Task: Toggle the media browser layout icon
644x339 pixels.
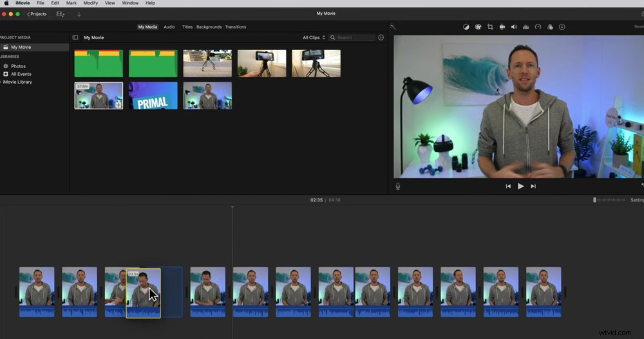Action: tap(61, 14)
